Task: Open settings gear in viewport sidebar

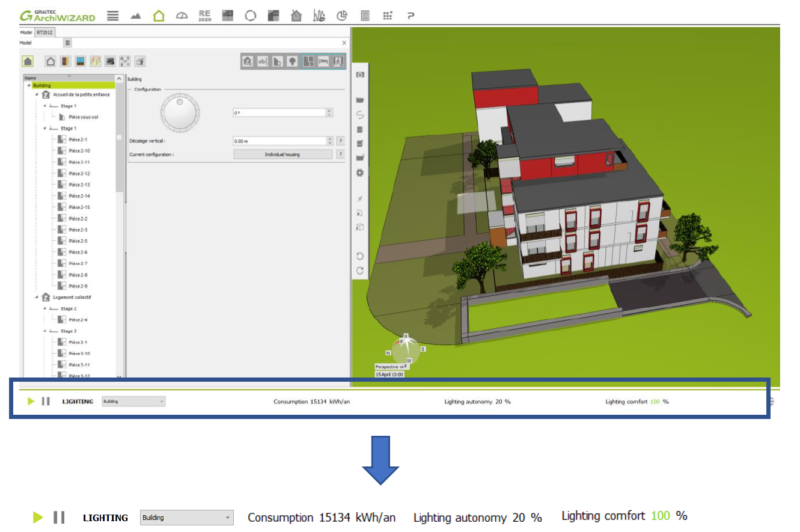Action: 360,173
